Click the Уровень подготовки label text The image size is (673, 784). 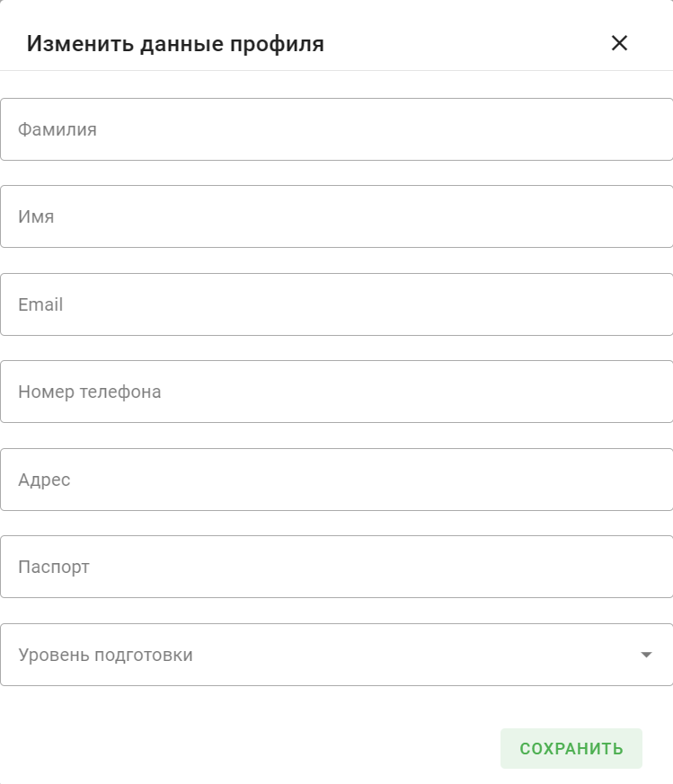point(105,655)
